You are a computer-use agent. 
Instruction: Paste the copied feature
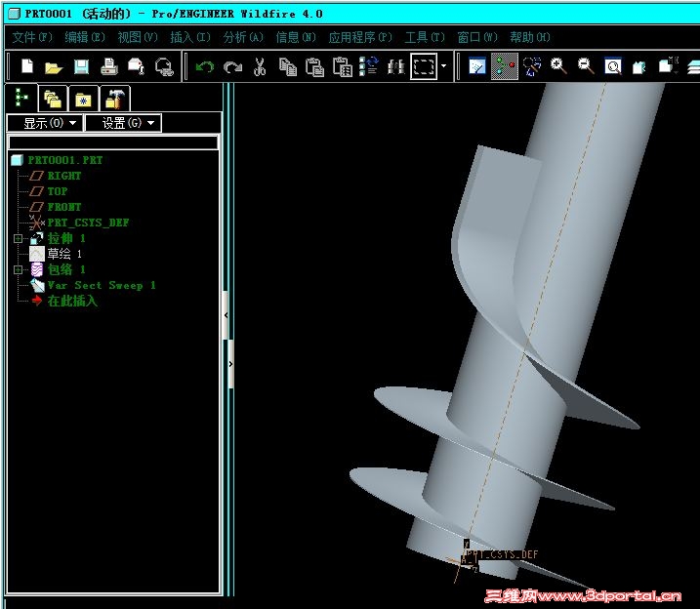(x=315, y=67)
